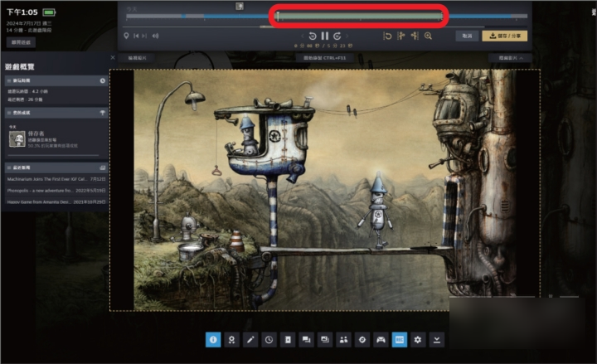Step back one frame with left chevron
This screenshot has height=364, width=597.
[303, 36]
